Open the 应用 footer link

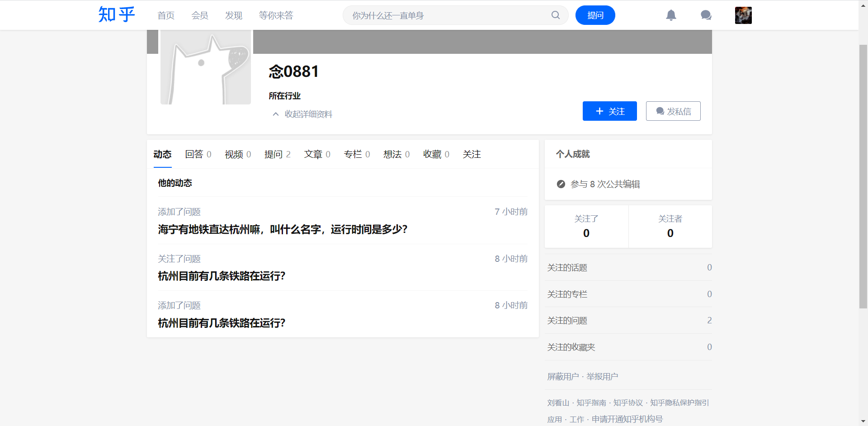(555, 419)
